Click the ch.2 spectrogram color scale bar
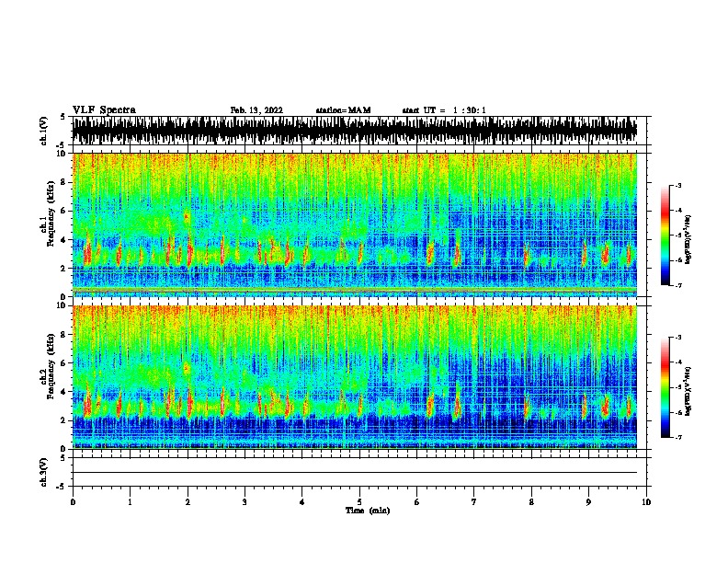Image resolution: width=728 pixels, height=563 pixels. (x=665, y=387)
